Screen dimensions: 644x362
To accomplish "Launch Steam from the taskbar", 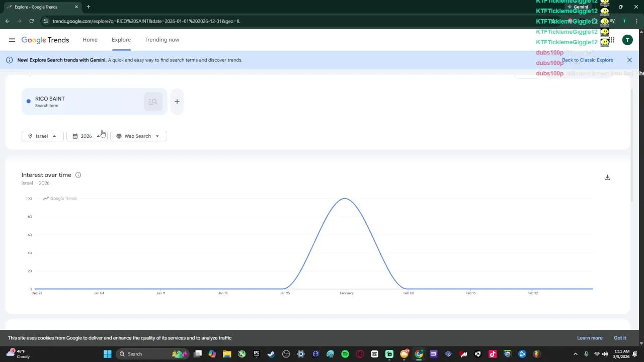I will click(271, 354).
